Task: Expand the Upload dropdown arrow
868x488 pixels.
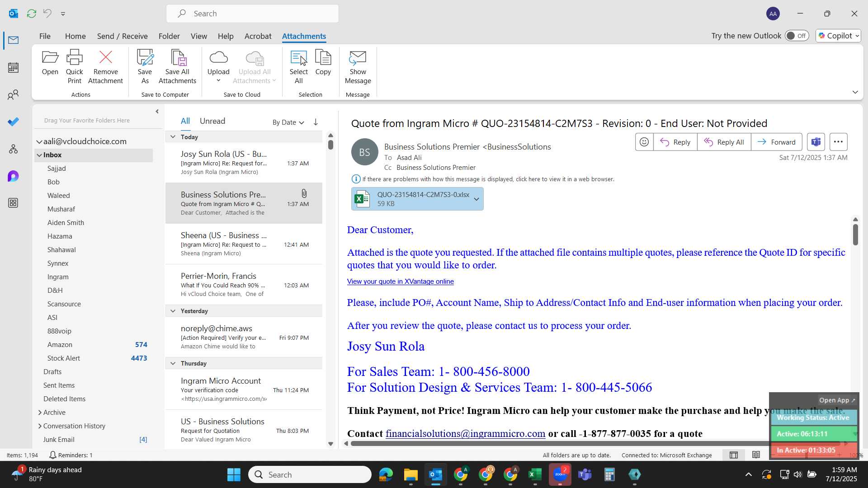Action: click(218, 81)
